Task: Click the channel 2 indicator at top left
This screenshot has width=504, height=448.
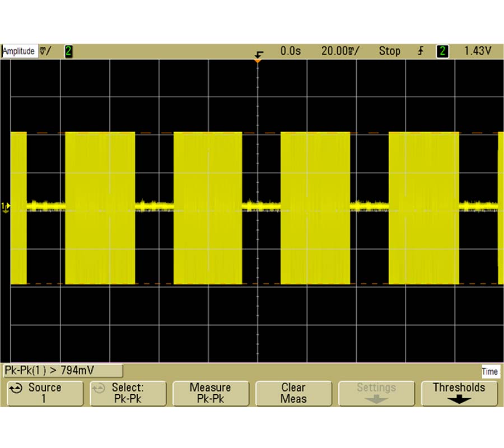Action: (68, 51)
